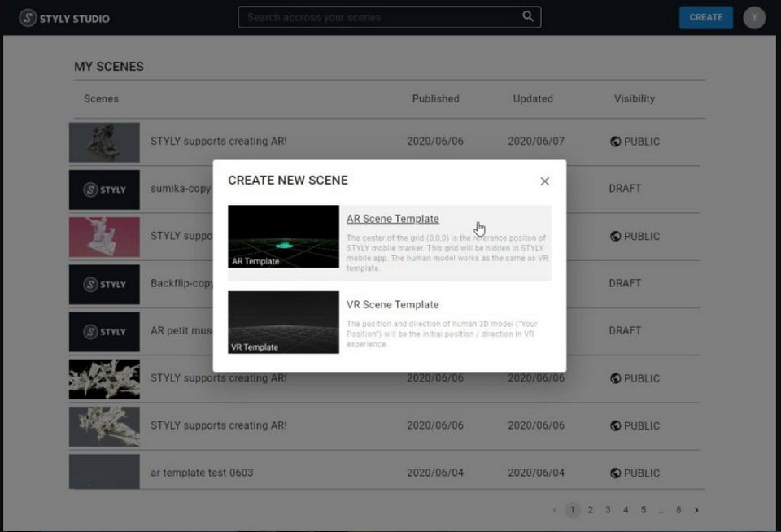Go to pagination page 5
This screenshot has height=532, width=781.
[x=644, y=509]
